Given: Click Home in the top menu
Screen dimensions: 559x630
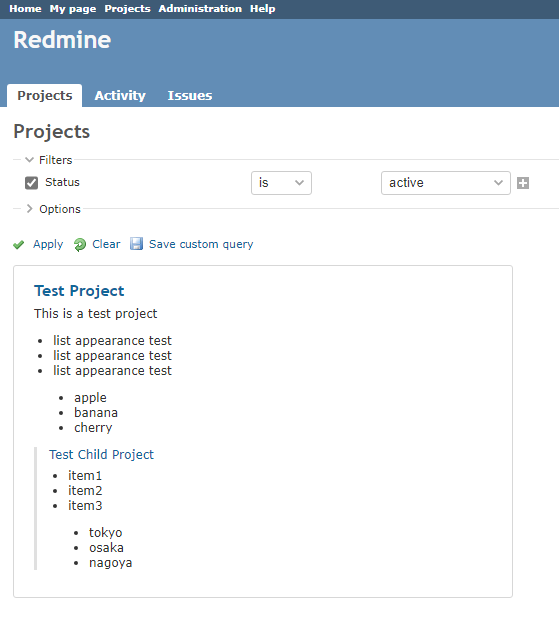Looking at the screenshot, I should pos(25,8).
